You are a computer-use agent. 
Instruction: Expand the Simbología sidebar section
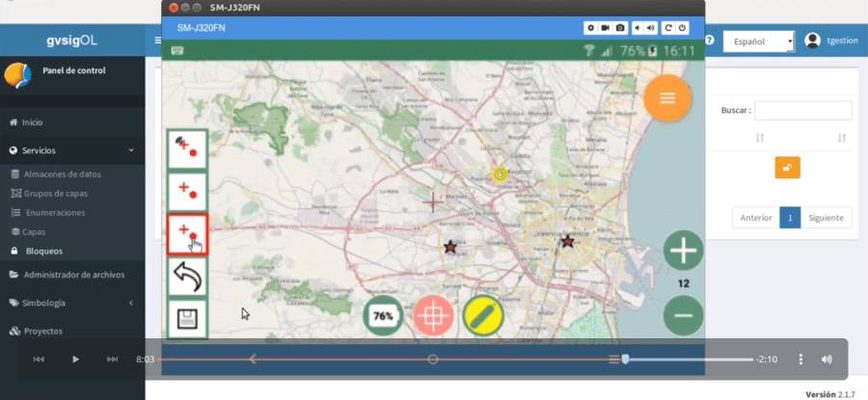click(72, 303)
